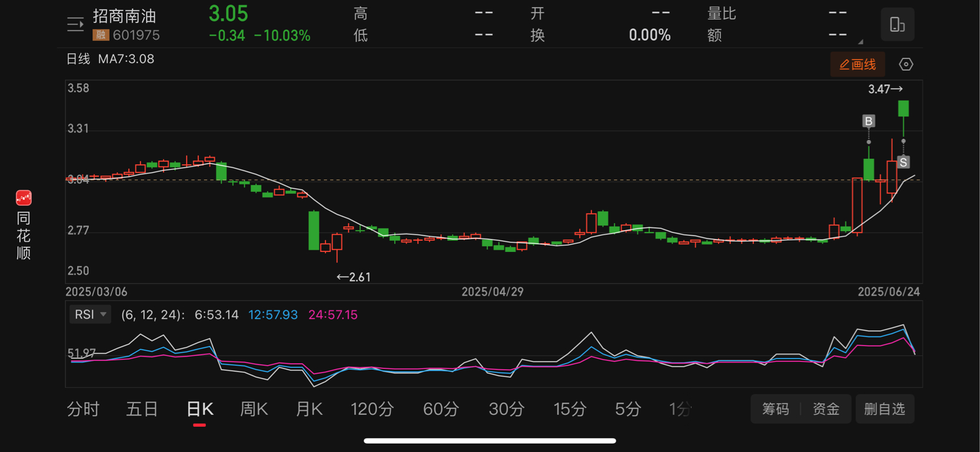Image resolution: width=980 pixels, height=452 pixels.
Task: Tap the stock name 招商南油
Action: (125, 16)
